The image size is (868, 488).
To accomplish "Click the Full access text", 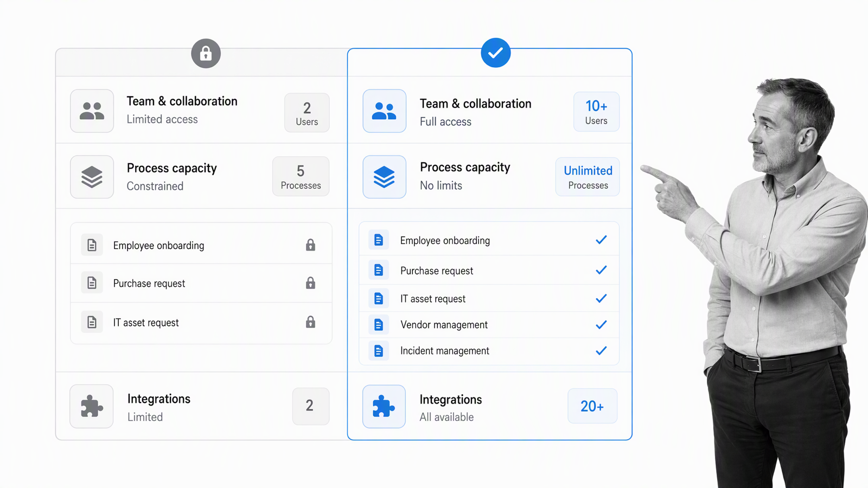I will 445,122.
